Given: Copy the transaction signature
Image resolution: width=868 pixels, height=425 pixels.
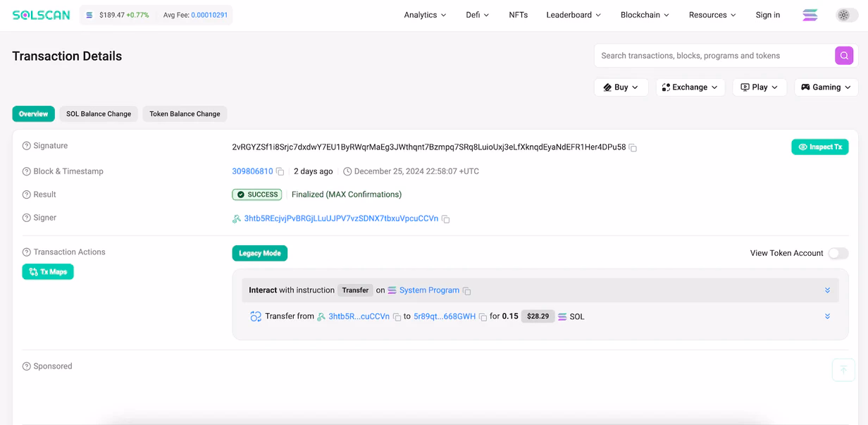Looking at the screenshot, I should coord(633,148).
